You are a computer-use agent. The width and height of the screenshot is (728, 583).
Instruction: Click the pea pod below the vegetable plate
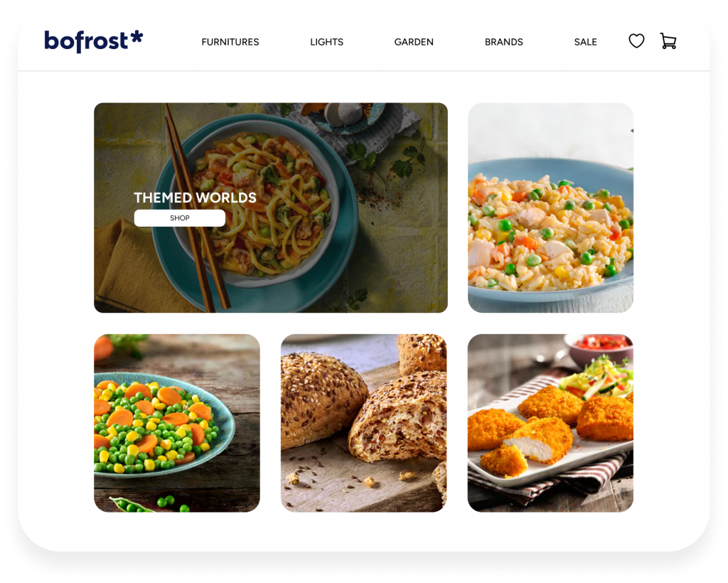point(132,505)
